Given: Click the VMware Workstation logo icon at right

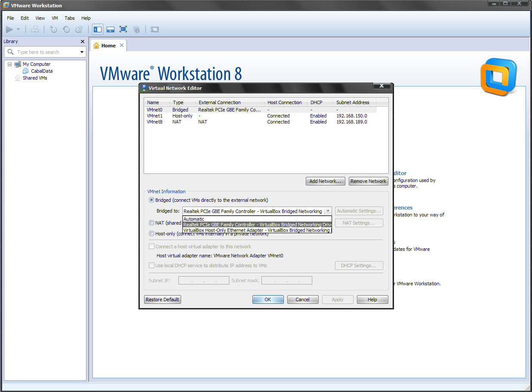Looking at the screenshot, I should click(x=499, y=77).
